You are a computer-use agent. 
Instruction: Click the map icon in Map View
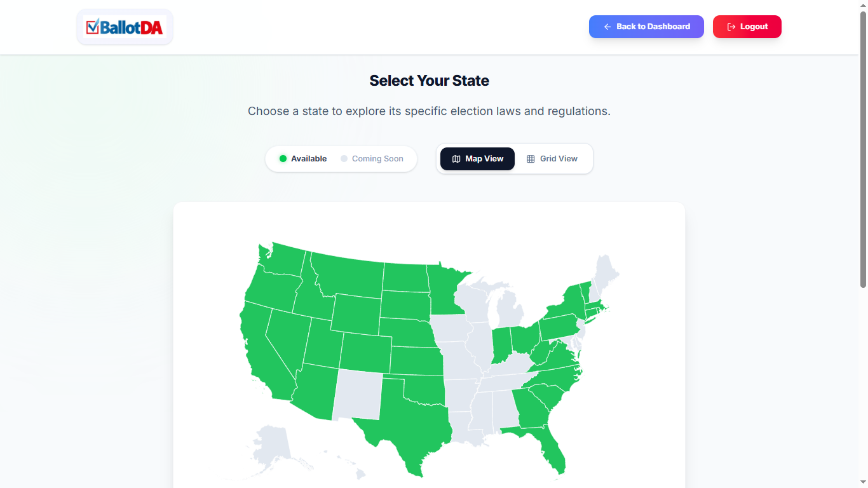pos(456,159)
